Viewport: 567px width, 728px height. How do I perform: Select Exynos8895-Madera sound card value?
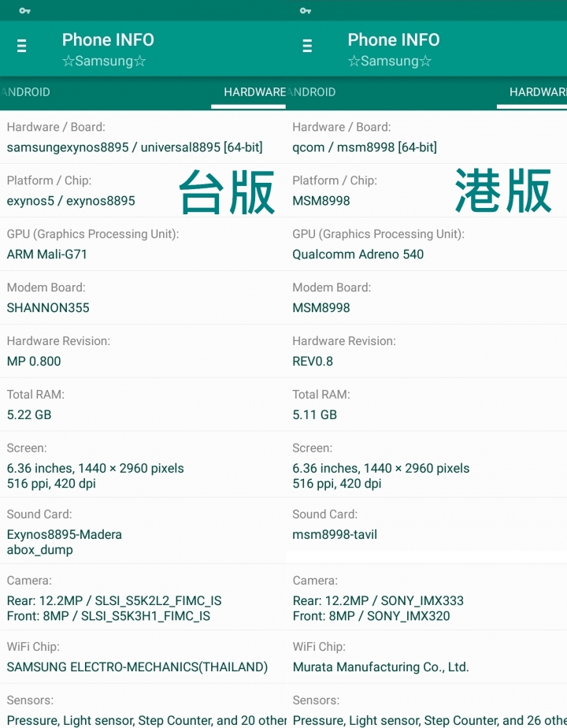pos(65,535)
